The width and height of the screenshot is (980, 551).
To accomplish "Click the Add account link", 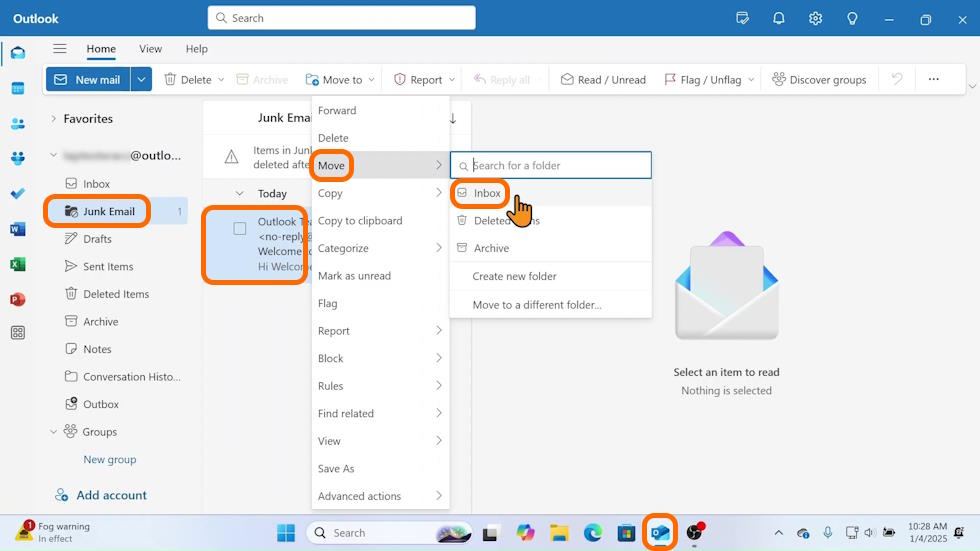I will click(111, 495).
